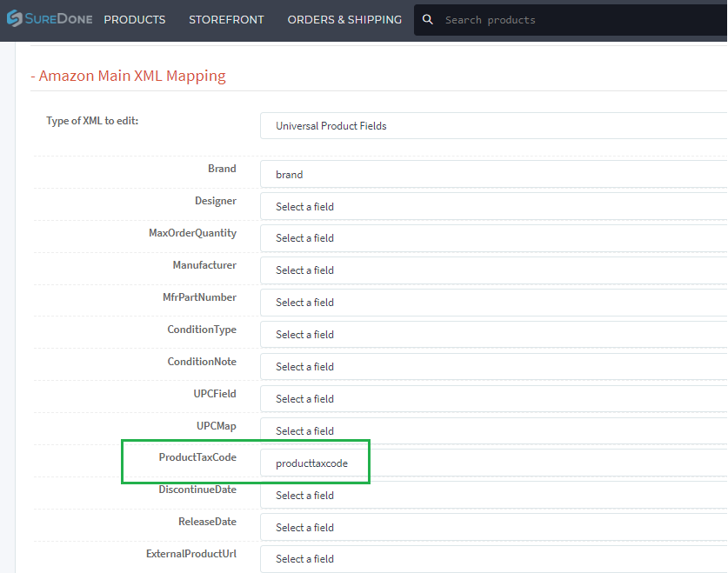Click the Brand label
The width and height of the screenshot is (728, 573).
222,169
